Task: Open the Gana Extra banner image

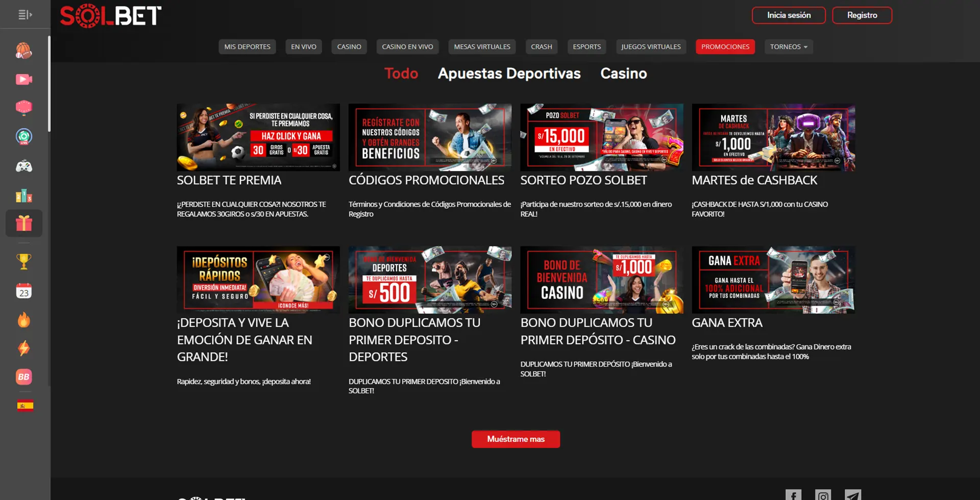Action: (773, 280)
